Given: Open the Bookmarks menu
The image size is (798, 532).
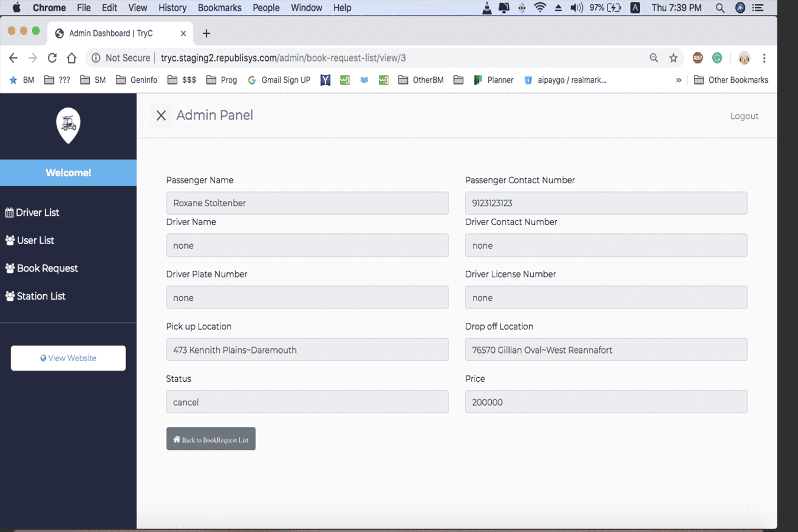Looking at the screenshot, I should tap(219, 8).
